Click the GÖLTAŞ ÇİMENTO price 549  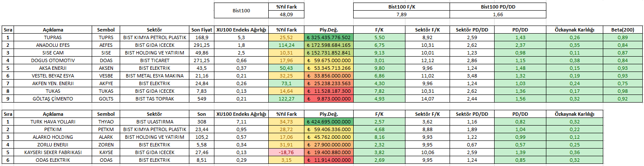coord(201,99)
